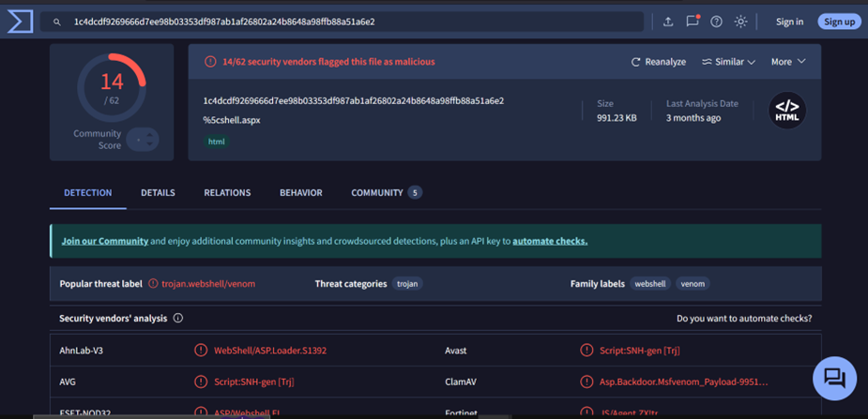Switch to the COMMUNITY tab

387,193
